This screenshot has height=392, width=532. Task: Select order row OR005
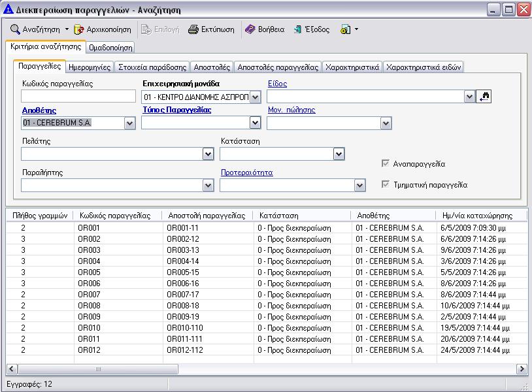tap(266, 272)
